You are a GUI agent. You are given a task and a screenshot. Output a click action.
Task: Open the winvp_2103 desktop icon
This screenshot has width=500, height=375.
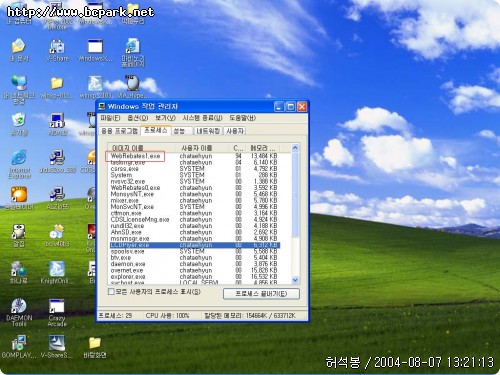(x=95, y=87)
